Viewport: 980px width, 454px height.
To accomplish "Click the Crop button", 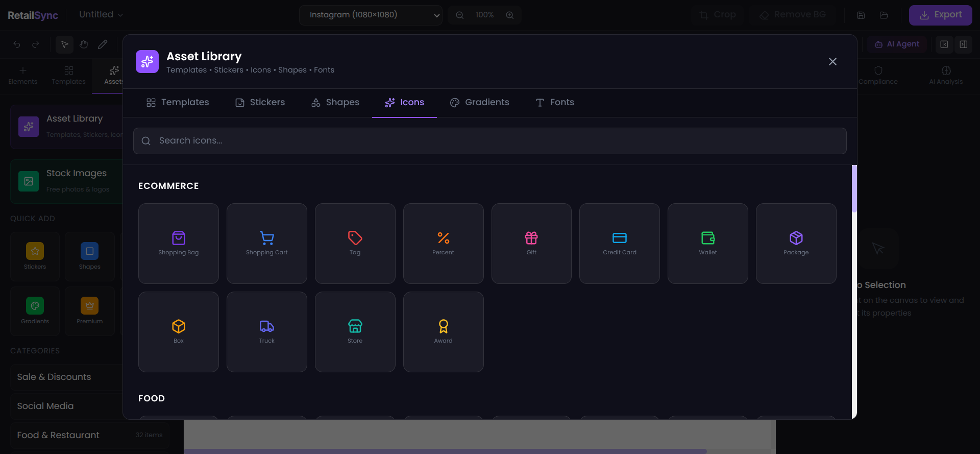I will 718,15.
